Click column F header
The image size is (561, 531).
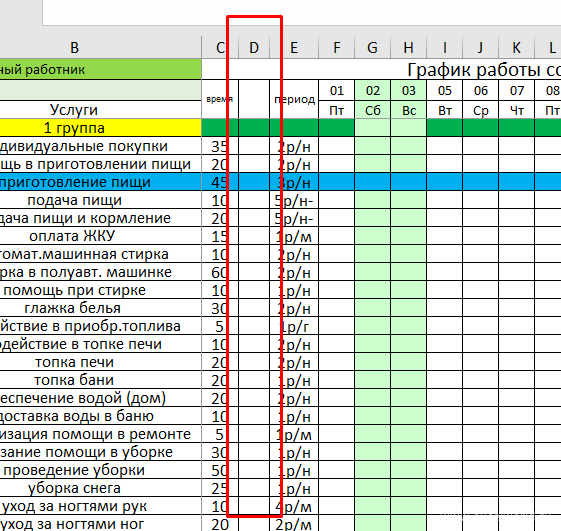point(336,47)
